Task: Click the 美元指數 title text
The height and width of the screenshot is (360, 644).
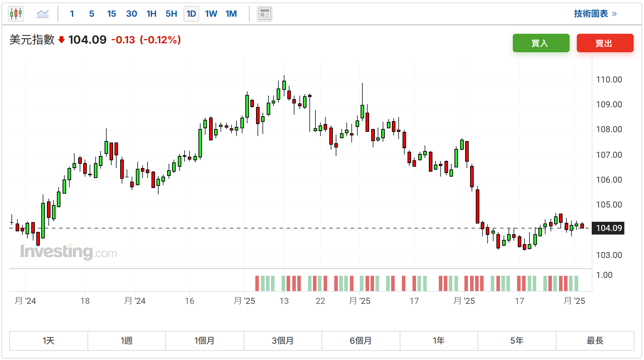Action: pyautogui.click(x=32, y=40)
